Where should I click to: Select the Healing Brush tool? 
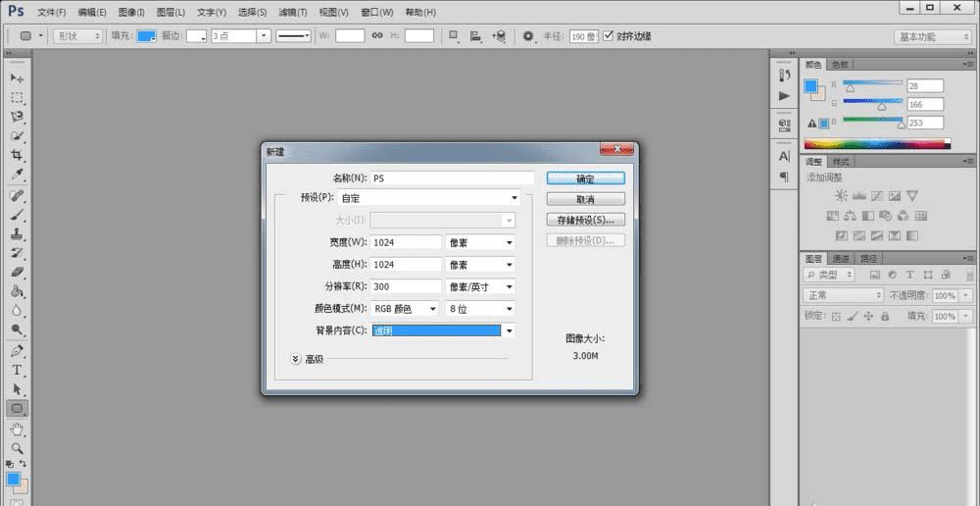(x=17, y=196)
